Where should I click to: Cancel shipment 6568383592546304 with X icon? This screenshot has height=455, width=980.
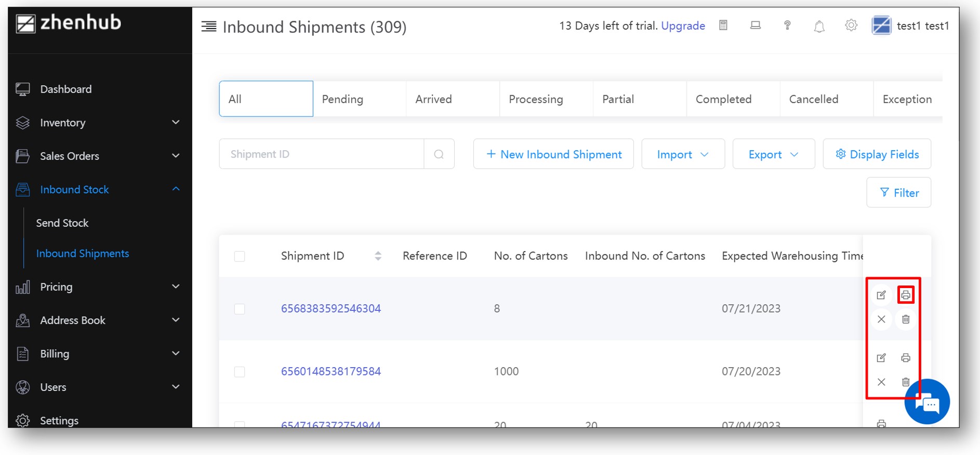[881, 319]
